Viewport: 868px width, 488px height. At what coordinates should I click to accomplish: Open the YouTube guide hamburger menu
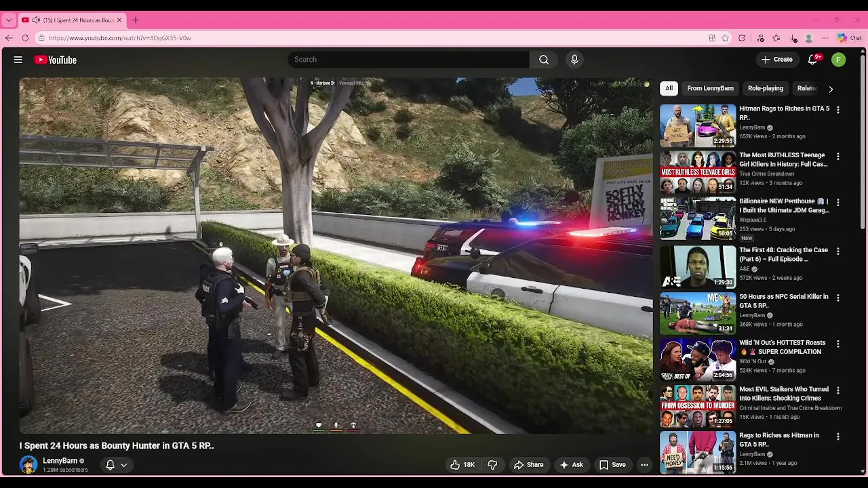click(x=18, y=60)
